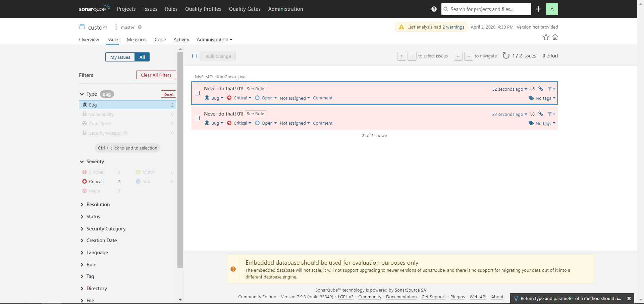
Task: Select the Vulnerability type filter
Action: click(x=127, y=114)
